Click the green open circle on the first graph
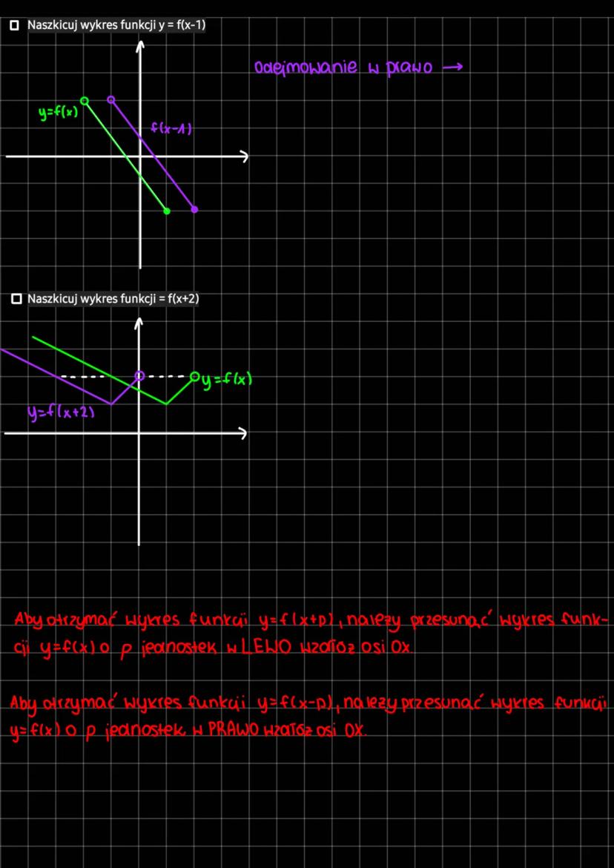Viewport: 614px width, 868px height. [85, 101]
